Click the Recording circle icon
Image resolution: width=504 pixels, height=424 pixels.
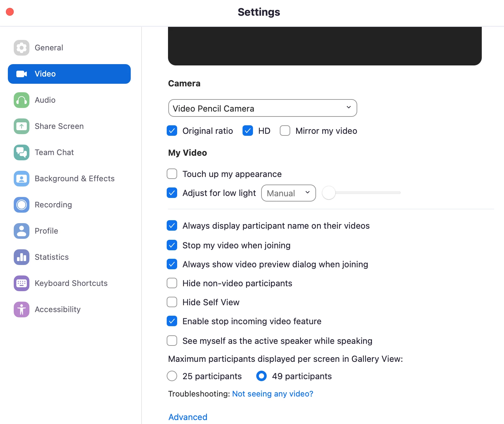[x=22, y=205]
